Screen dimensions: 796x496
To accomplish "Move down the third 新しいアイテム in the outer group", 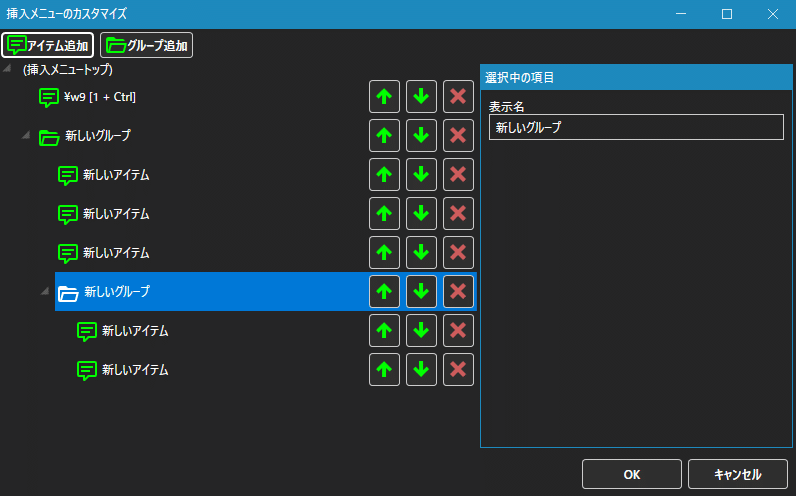I will (x=421, y=252).
